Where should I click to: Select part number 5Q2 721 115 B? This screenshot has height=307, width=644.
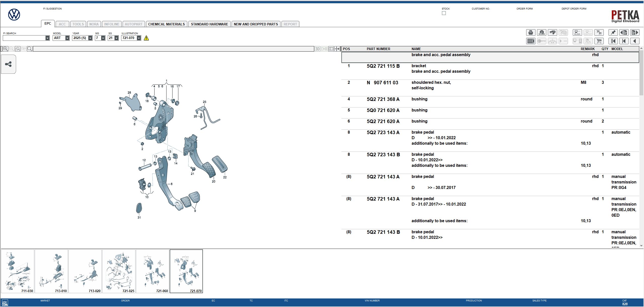(x=383, y=66)
